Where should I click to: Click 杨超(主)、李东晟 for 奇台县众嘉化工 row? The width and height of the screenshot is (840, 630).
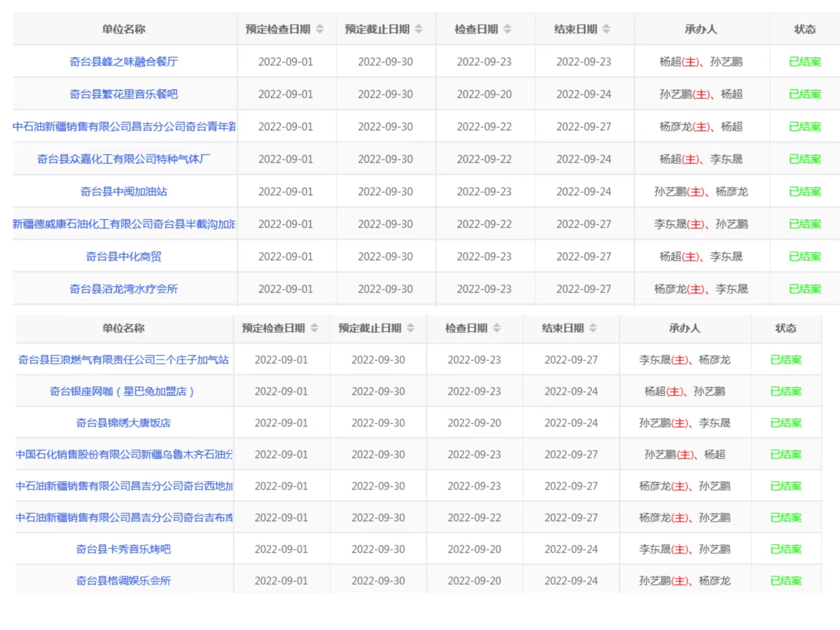pyautogui.click(x=701, y=159)
